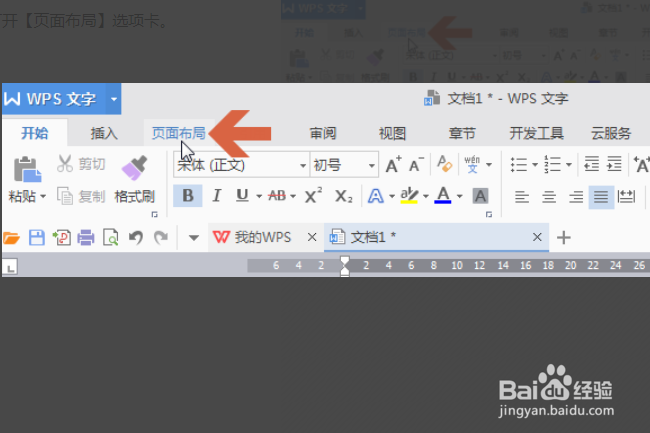Align text left
This screenshot has width=650, height=433.
[522, 196]
